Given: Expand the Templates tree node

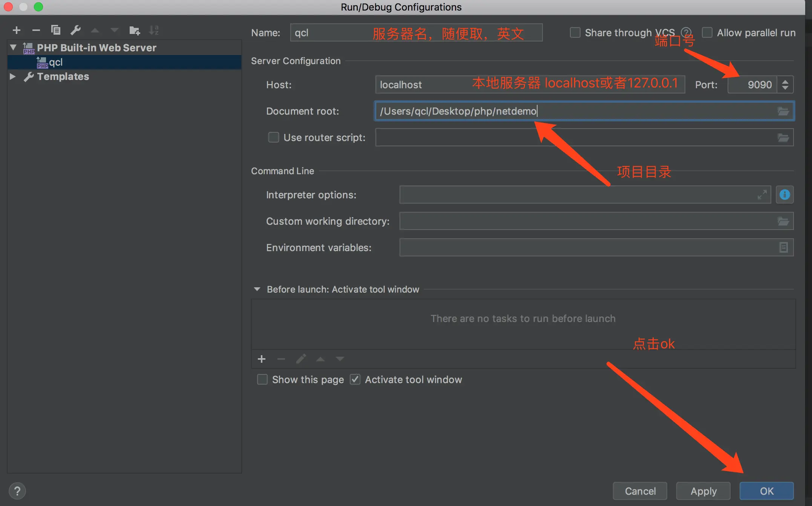Looking at the screenshot, I should tap(13, 77).
